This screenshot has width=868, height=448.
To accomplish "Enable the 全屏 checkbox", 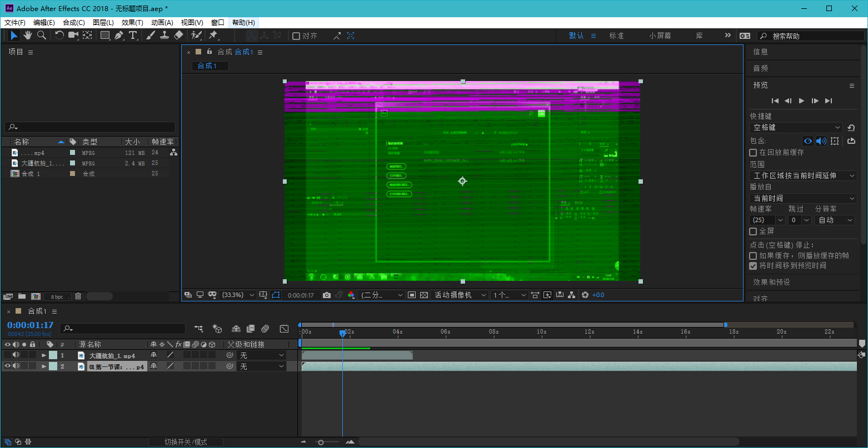I will click(753, 231).
